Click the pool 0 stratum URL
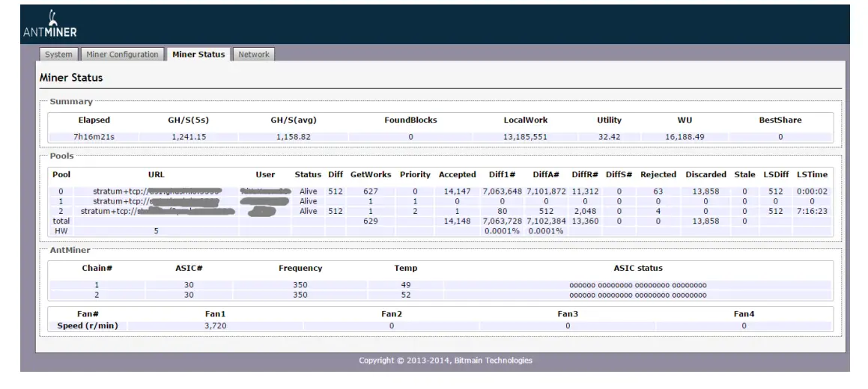The width and height of the screenshot is (868, 389). point(156,192)
